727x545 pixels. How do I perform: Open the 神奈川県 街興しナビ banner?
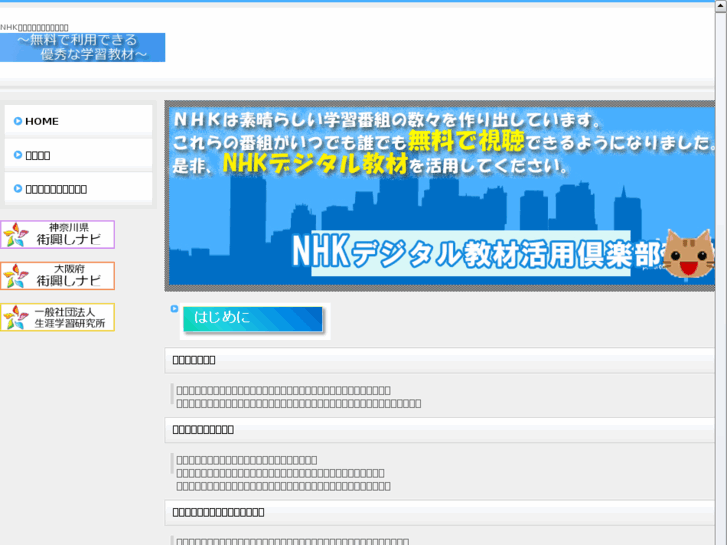[57, 234]
